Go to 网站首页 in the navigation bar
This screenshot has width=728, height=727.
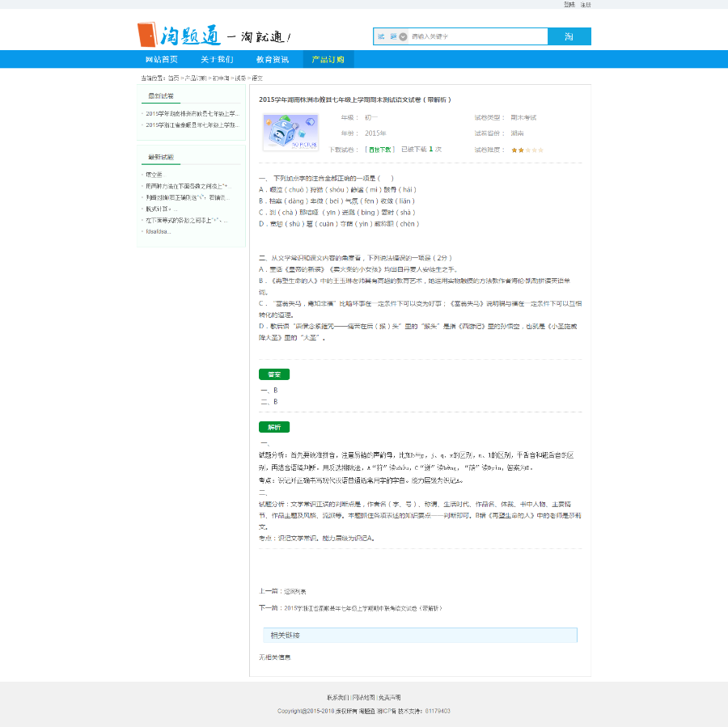click(x=162, y=59)
